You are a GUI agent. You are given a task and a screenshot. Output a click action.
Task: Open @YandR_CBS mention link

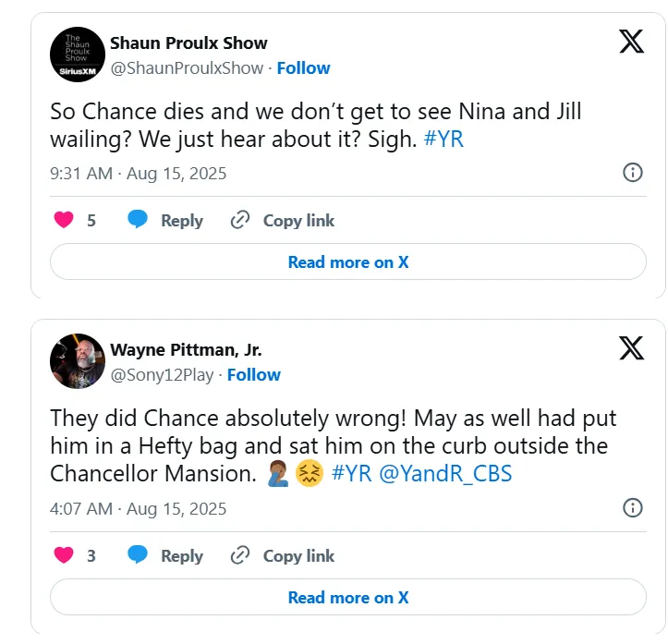(445, 474)
